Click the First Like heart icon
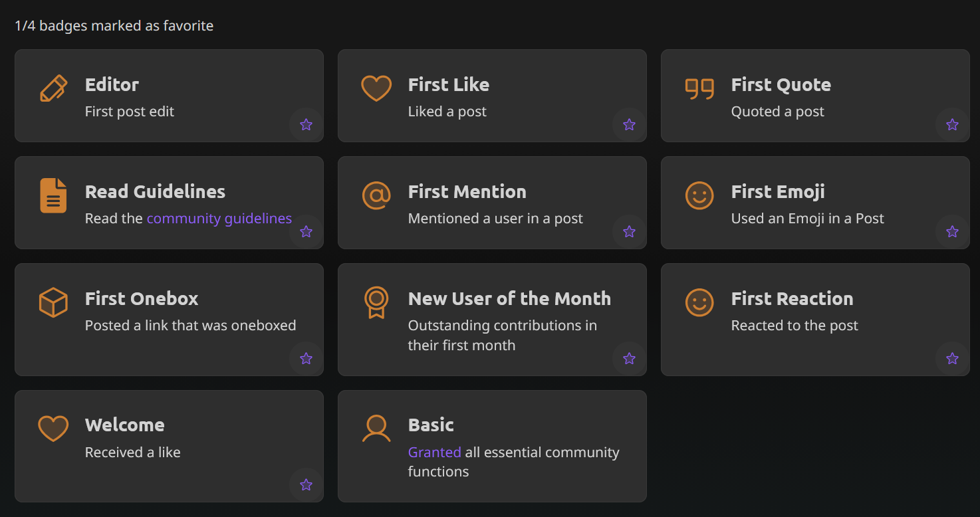The width and height of the screenshot is (980, 517). 376,88
